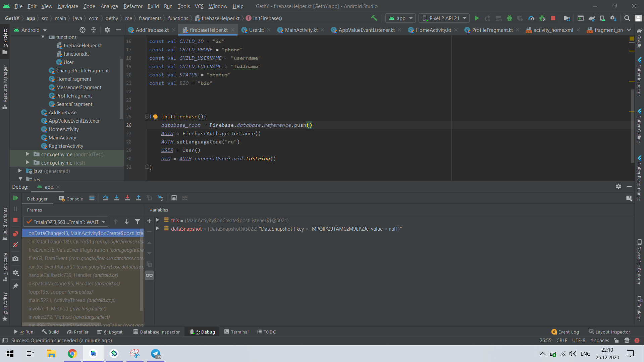Click the locate target icon in Project panel
The height and width of the screenshot is (362, 644).
(83, 30)
